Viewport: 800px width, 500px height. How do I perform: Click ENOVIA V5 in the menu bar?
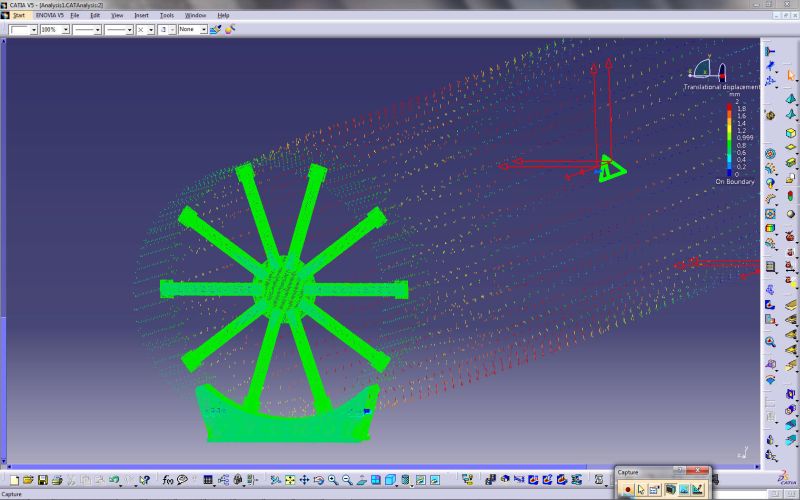point(50,16)
